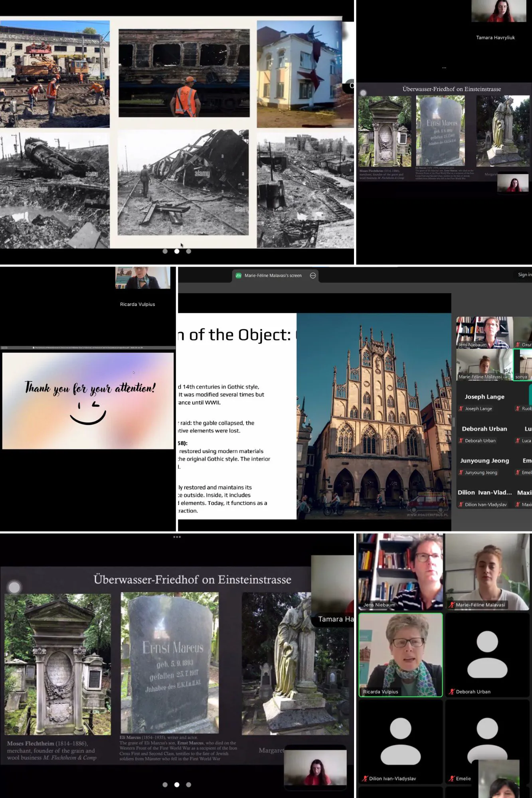
Task: Click muted microphone icon for Dilion Ivan-Vladyslav tile
Action: click(x=365, y=778)
